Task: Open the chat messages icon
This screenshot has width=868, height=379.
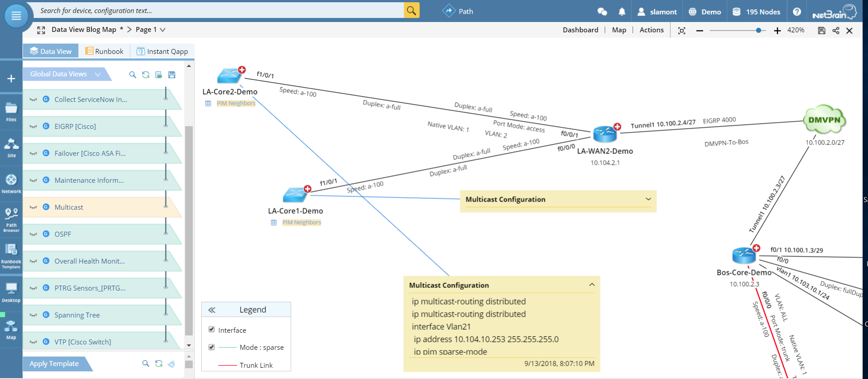Action: (x=602, y=12)
